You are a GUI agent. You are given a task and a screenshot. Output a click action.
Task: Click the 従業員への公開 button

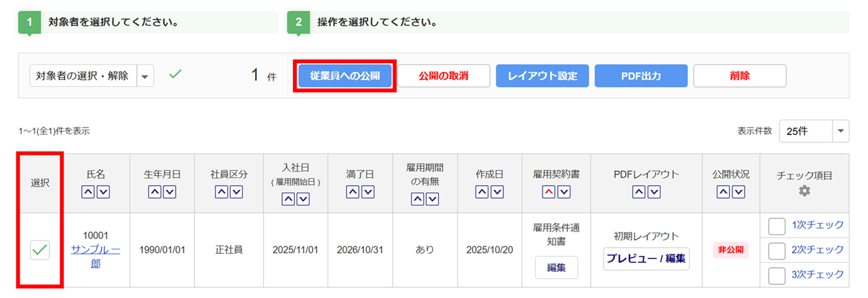(345, 76)
